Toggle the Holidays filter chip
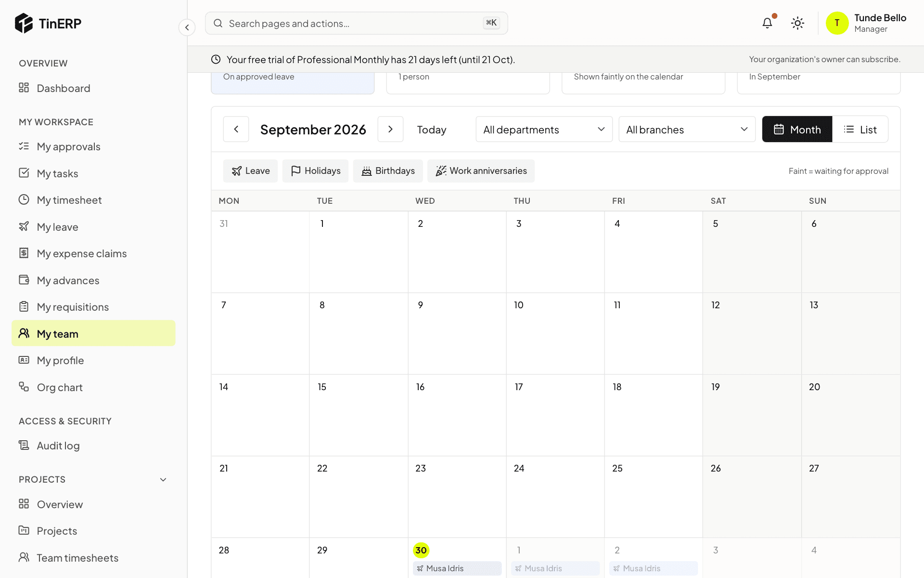 click(315, 171)
